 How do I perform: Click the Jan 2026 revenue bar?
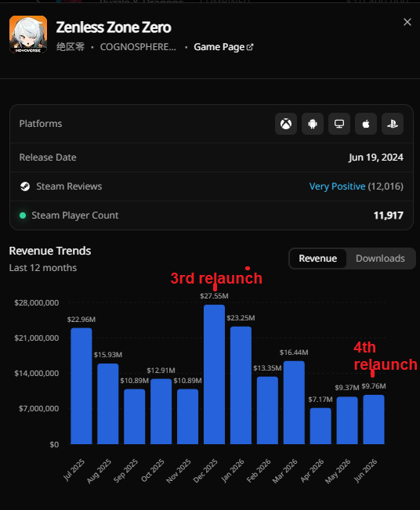coord(241,385)
